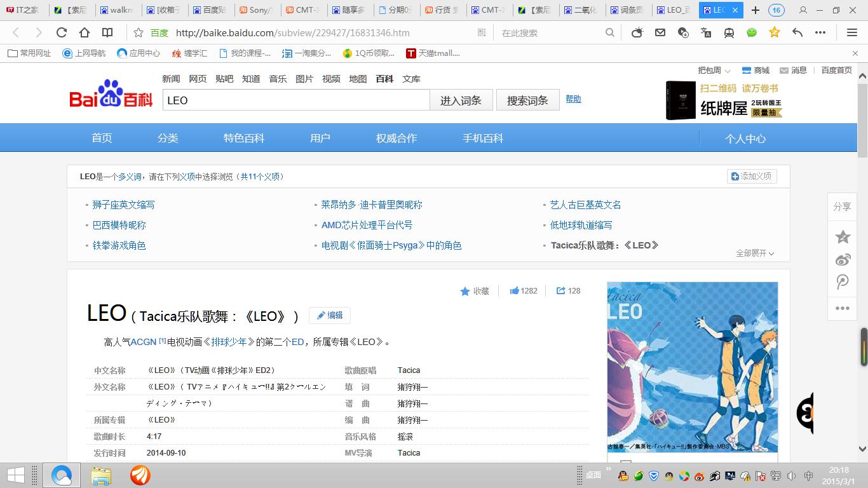Click the 编辑 edit button next to title
This screenshot has width=868, height=488.
click(330, 315)
